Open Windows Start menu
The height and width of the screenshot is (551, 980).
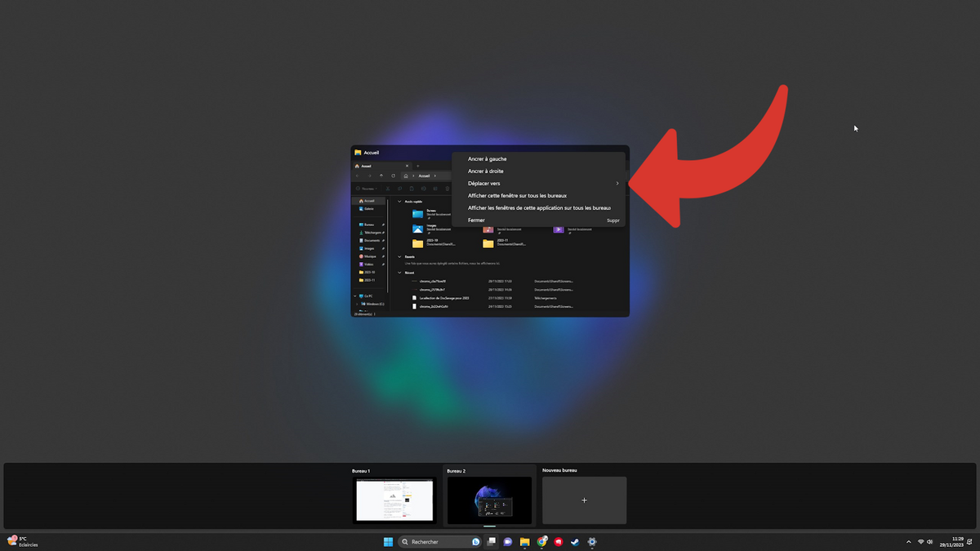point(388,542)
